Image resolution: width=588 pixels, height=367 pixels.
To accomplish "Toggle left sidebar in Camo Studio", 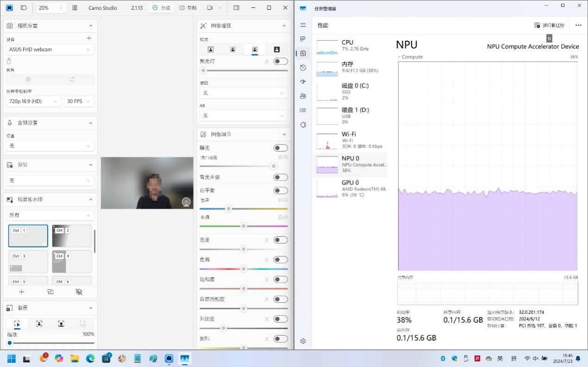I will click(x=24, y=8).
